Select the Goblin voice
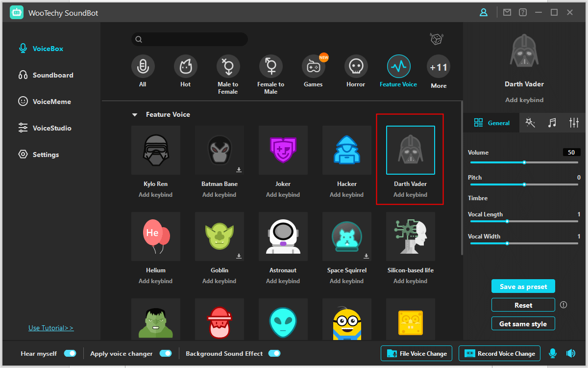The width and height of the screenshot is (588, 368). [220, 237]
